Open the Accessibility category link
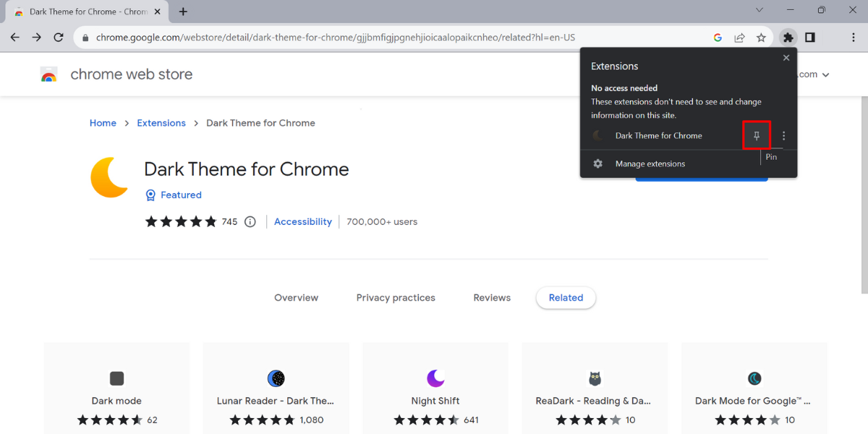This screenshot has width=868, height=434. [302, 221]
